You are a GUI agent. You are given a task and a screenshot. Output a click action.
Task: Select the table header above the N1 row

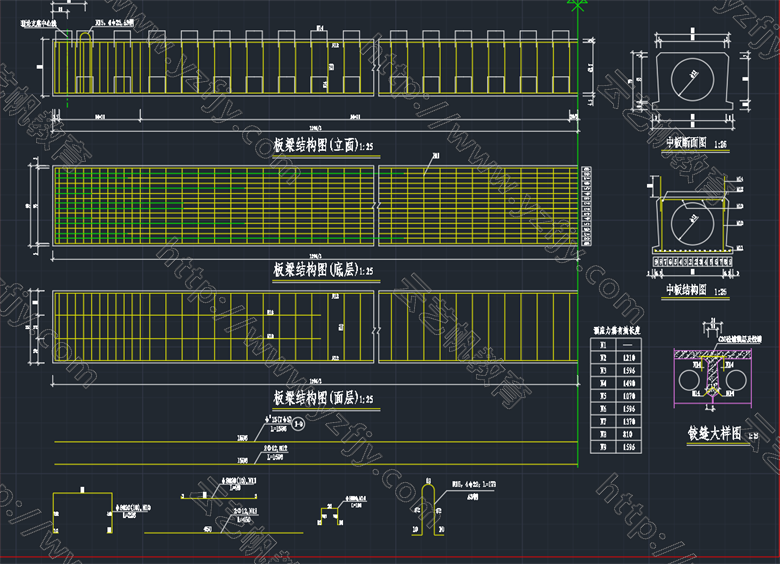click(616, 330)
